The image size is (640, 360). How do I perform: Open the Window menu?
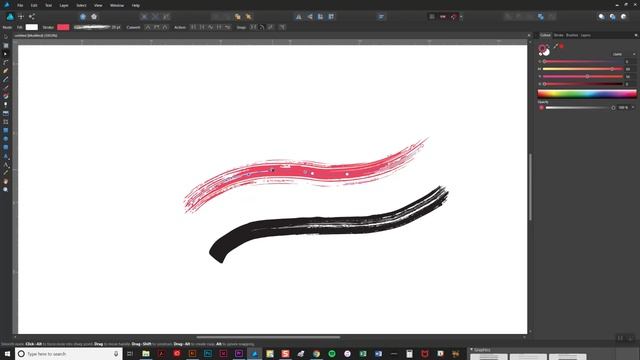[117, 5]
